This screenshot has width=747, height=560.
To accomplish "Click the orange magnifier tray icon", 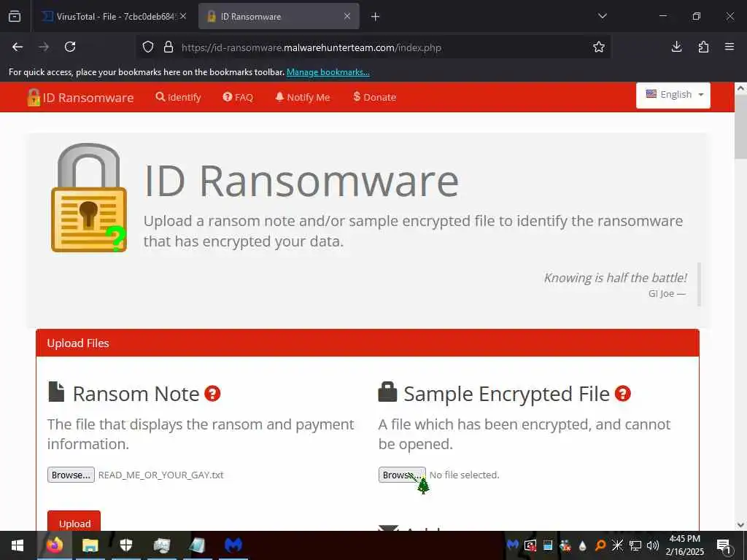I will pyautogui.click(x=600, y=545).
